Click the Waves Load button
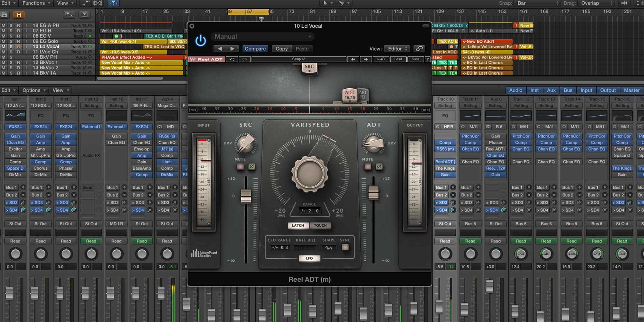 pos(398,59)
